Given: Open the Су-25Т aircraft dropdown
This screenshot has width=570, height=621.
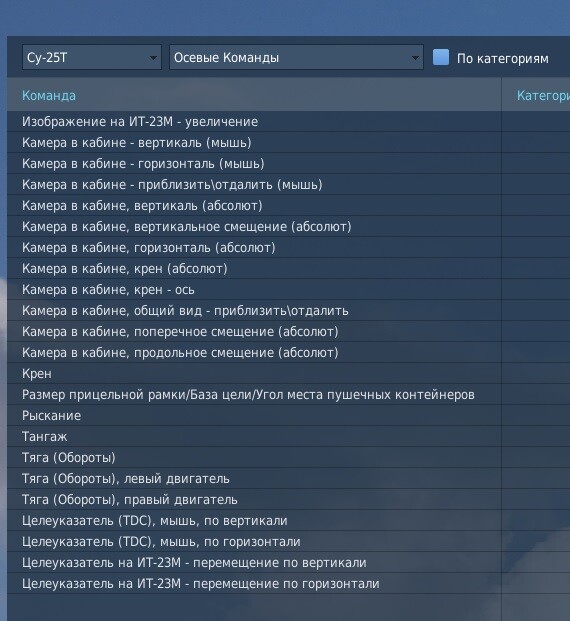Looking at the screenshot, I should point(92,57).
